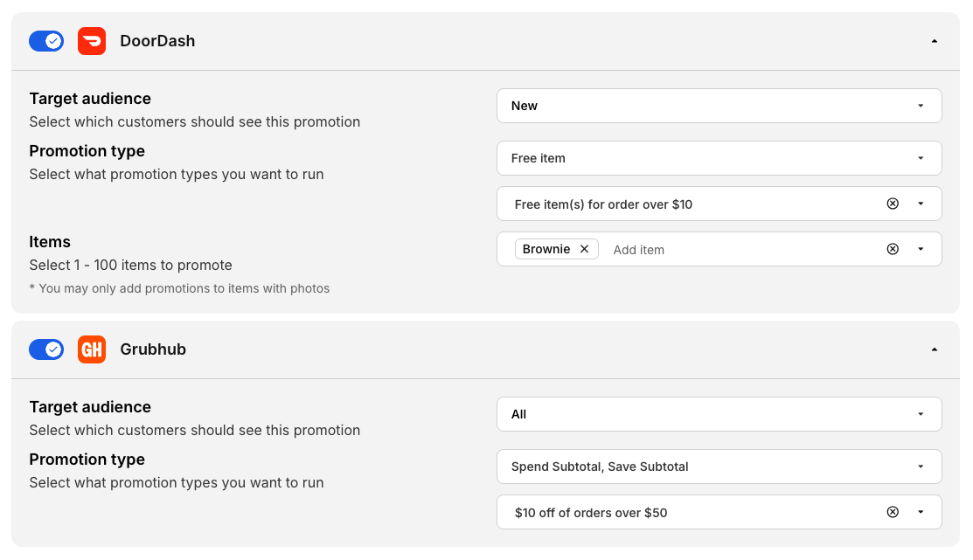This screenshot has height=560, width=973.
Task: Remove the Brownie item chip
Action: pos(585,249)
